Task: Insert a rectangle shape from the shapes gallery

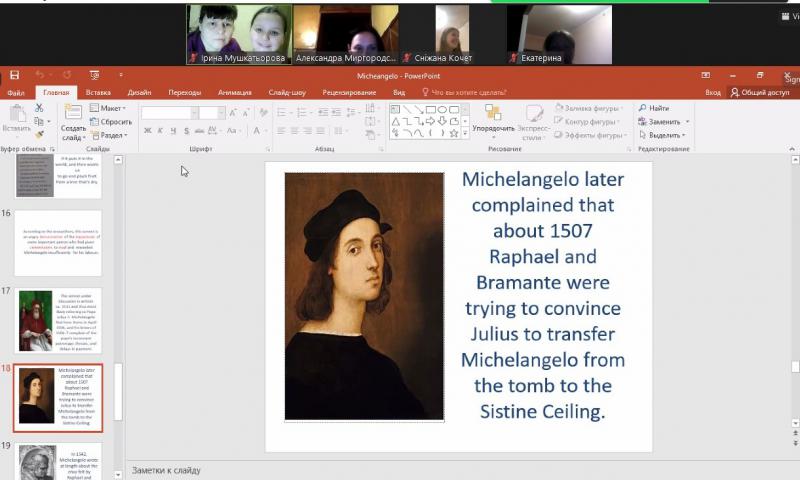Action: 431,109
